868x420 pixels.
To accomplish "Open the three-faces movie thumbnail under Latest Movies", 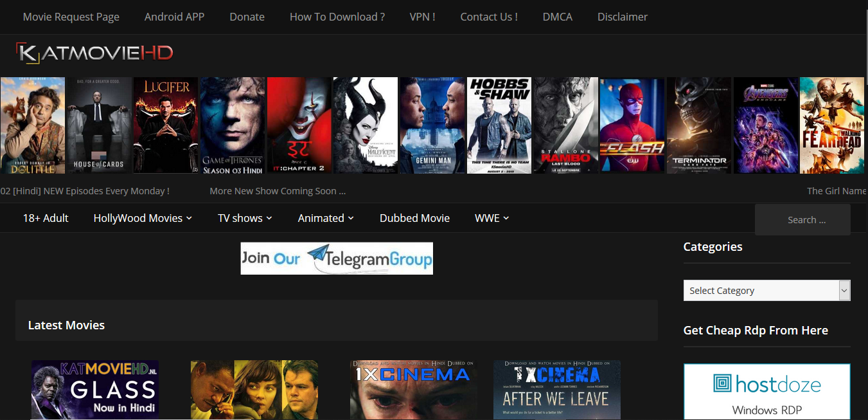I will (254, 390).
